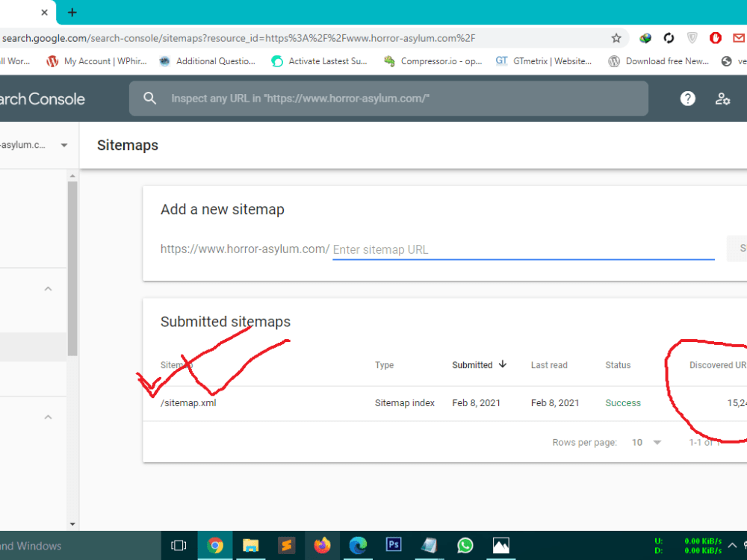Focus the Inspect any URL search field

[388, 99]
